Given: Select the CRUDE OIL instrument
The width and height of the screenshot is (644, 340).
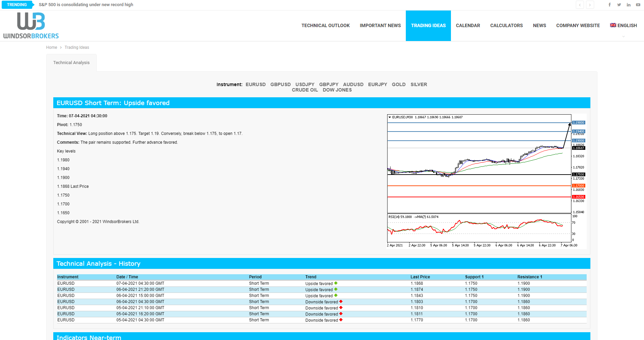Looking at the screenshot, I should click(x=305, y=90).
